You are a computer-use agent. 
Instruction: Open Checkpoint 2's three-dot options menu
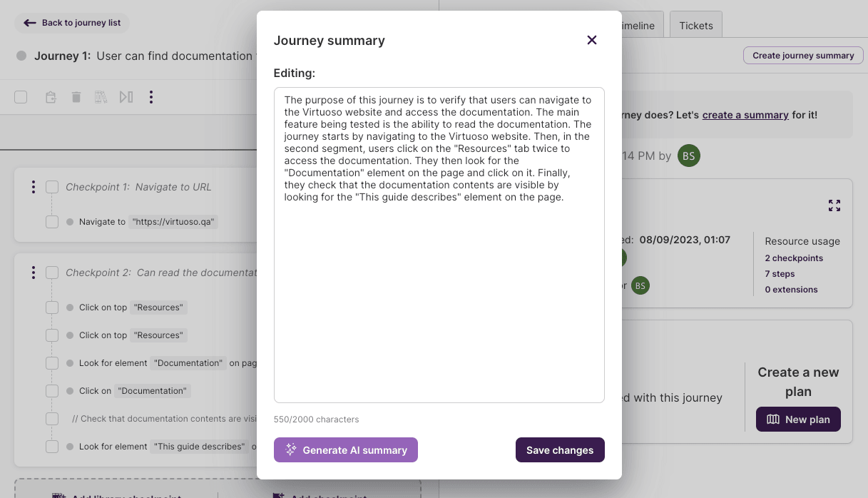(33, 272)
